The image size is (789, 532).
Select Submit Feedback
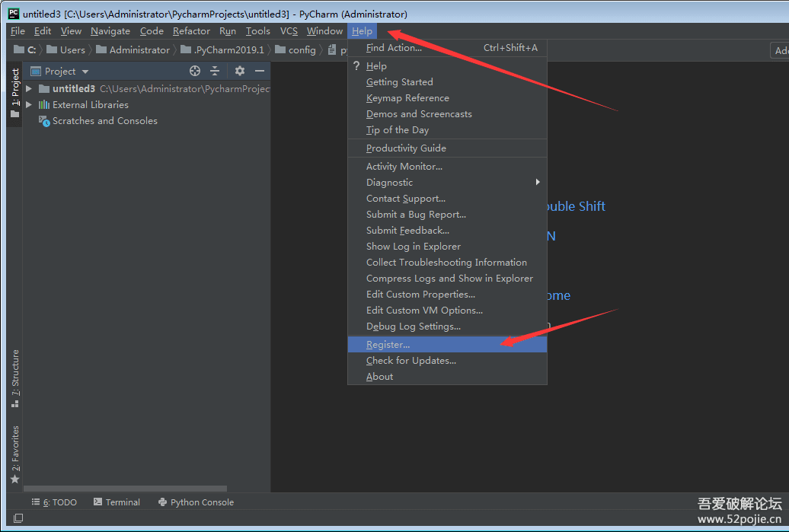point(447,231)
